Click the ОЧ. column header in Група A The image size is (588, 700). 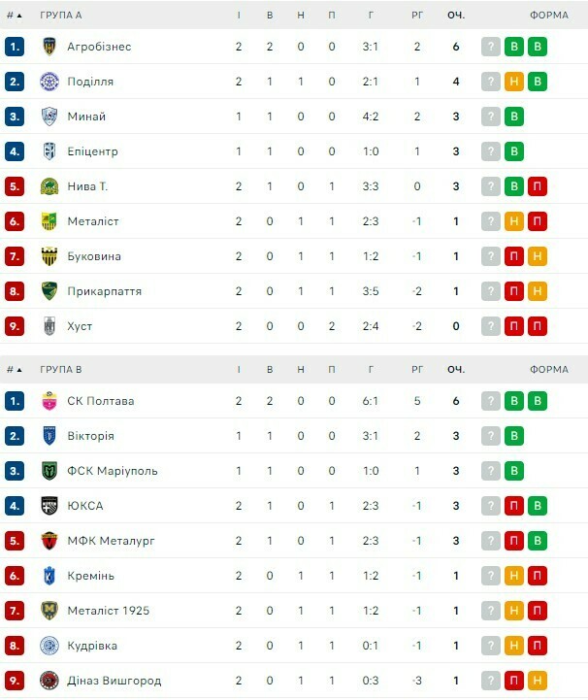[x=456, y=16]
